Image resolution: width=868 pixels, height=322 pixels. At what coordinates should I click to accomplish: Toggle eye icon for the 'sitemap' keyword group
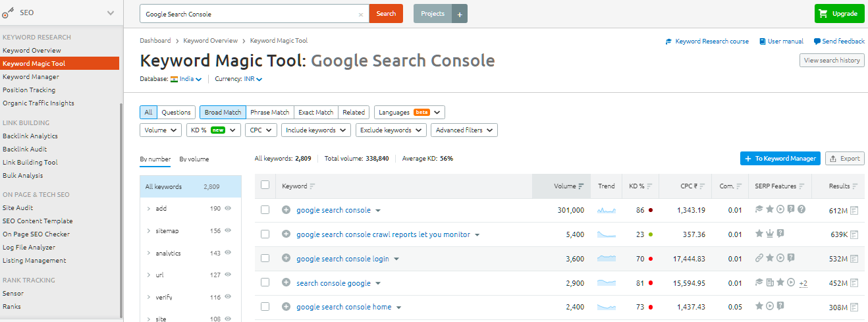tap(228, 231)
